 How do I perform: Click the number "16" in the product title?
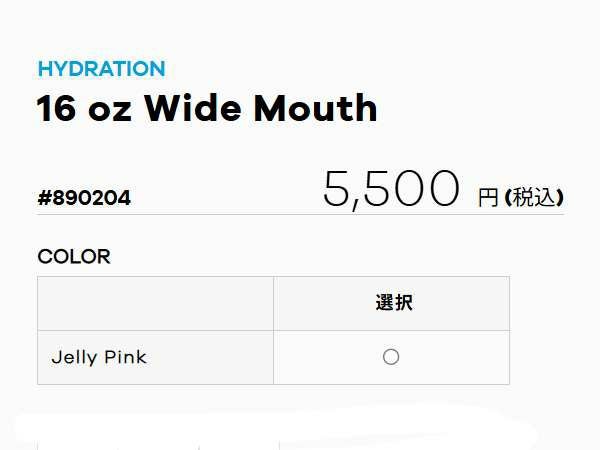53,108
